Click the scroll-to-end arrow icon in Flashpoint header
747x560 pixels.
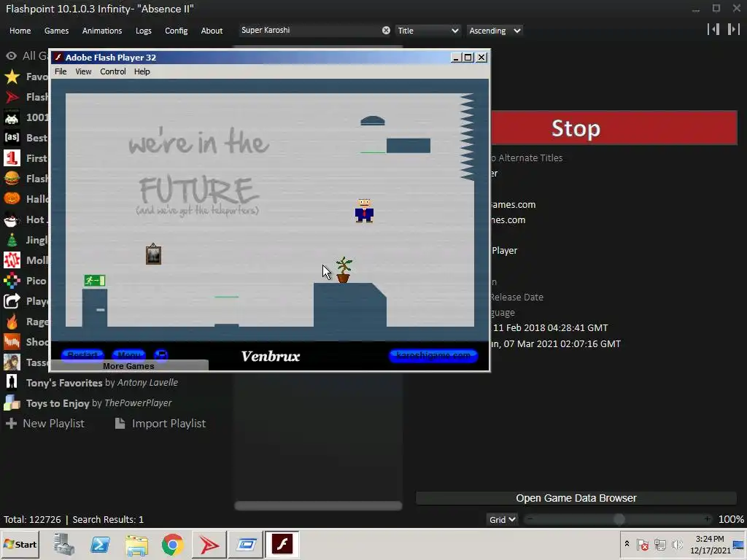pos(734,29)
